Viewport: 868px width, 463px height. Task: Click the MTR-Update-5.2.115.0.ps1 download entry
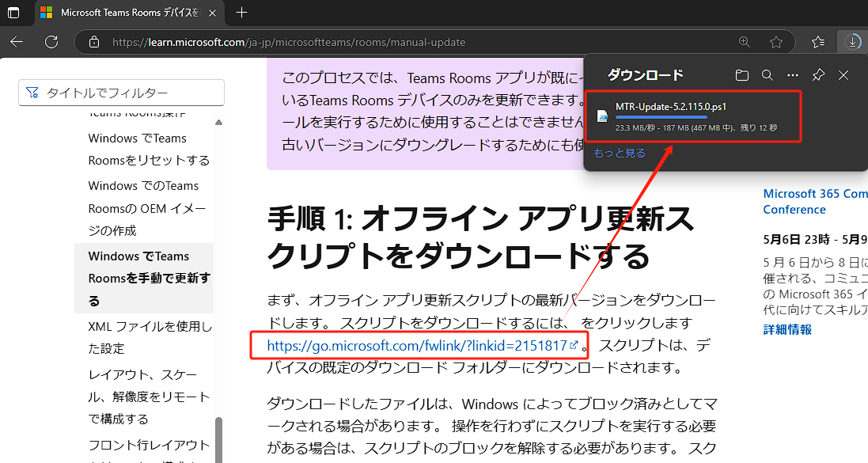(x=693, y=116)
